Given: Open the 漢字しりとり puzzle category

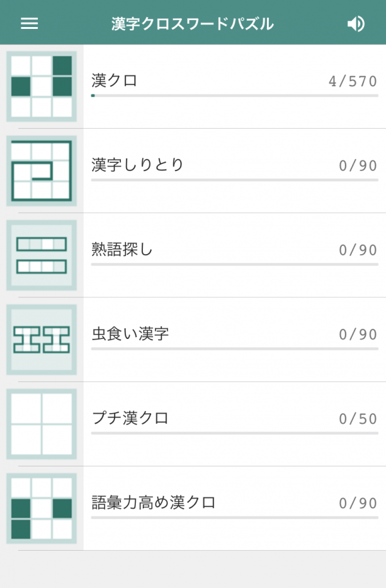Looking at the screenshot, I should (138, 165).
